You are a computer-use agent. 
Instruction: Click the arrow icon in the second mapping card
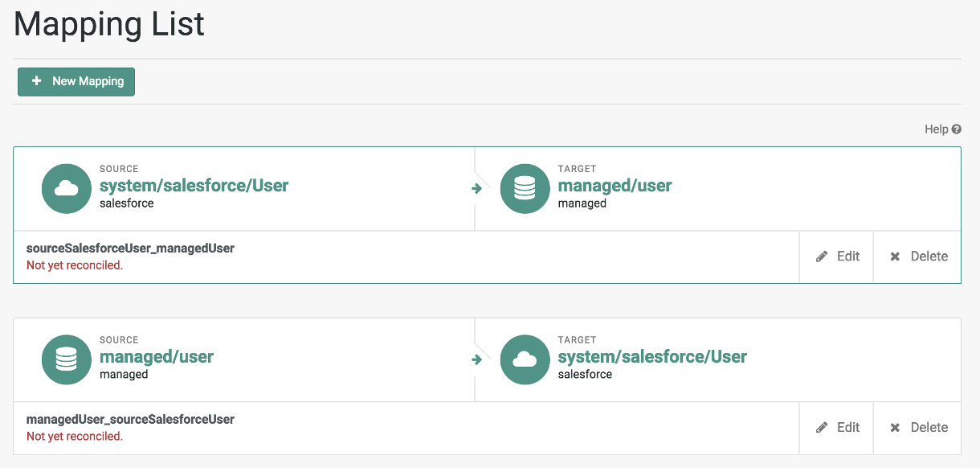[x=476, y=360]
